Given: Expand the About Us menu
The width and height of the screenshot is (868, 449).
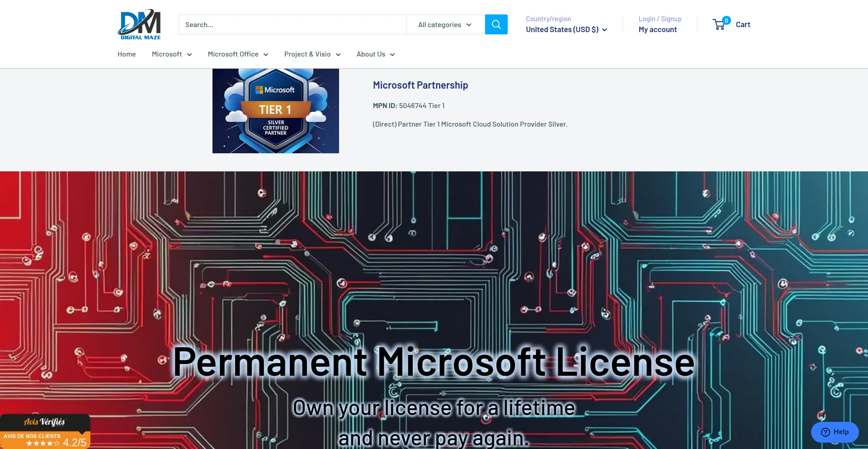Looking at the screenshot, I should (x=376, y=54).
